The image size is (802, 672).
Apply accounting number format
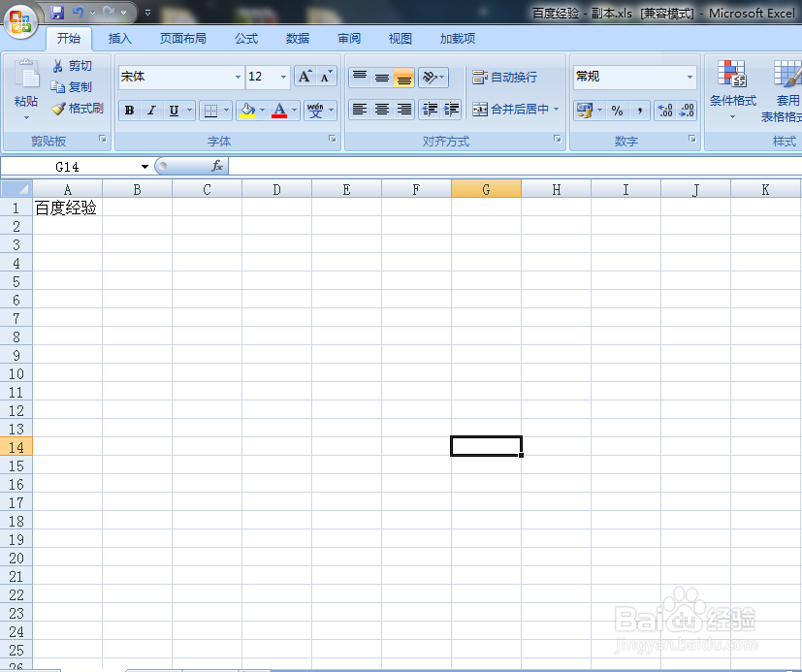pos(584,110)
